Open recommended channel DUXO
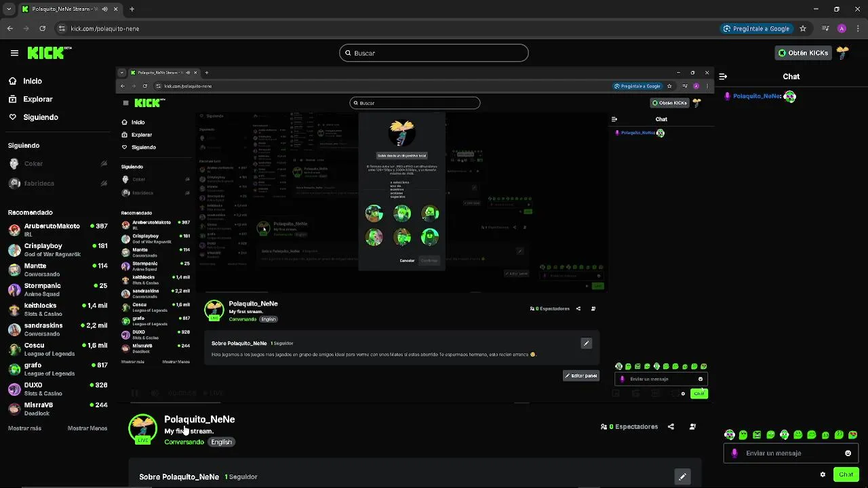 click(x=58, y=389)
